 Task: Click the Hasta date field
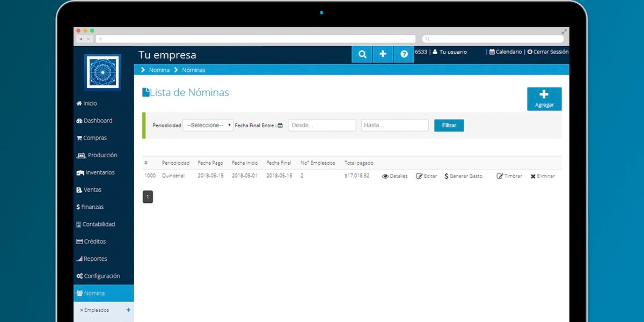[x=394, y=125]
